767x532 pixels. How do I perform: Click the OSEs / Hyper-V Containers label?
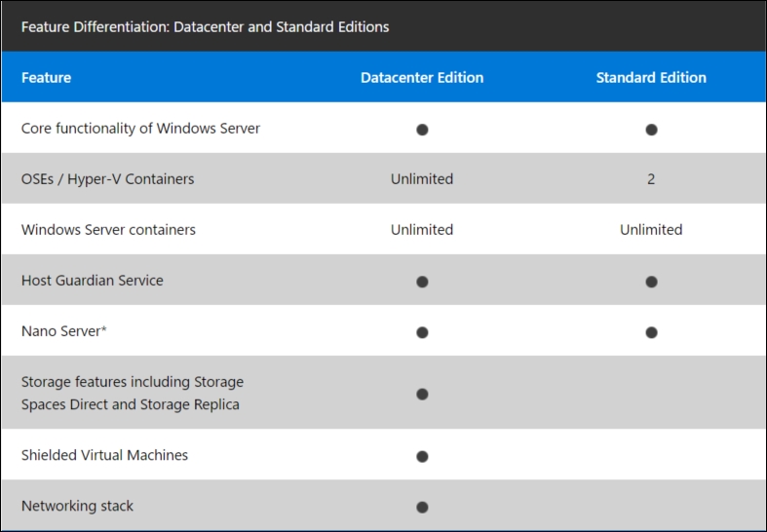point(107,179)
